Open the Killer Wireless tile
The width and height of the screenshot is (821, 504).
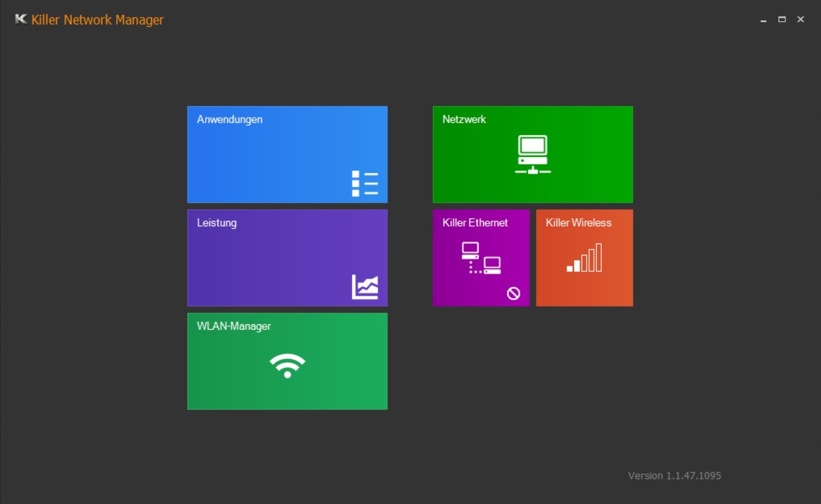pyautogui.click(x=585, y=258)
